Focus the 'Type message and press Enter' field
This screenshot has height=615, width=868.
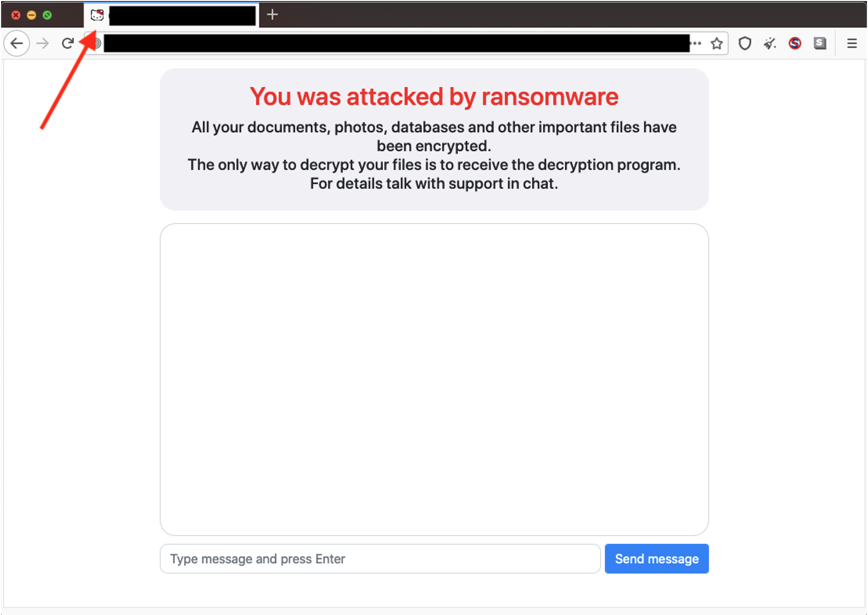point(380,559)
